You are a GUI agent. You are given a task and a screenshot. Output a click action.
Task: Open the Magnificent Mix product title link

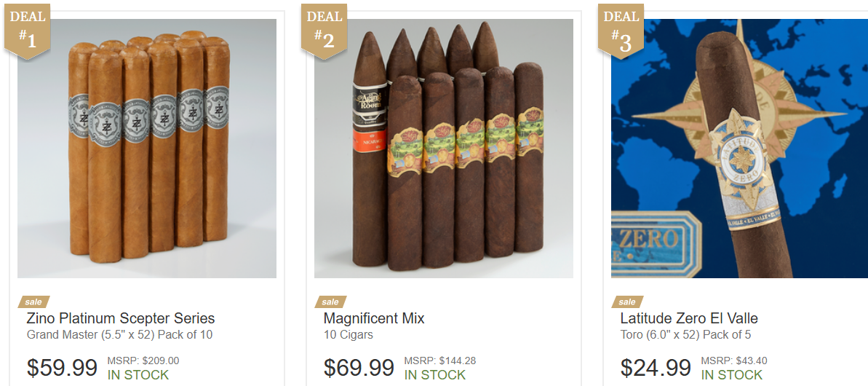coord(374,318)
